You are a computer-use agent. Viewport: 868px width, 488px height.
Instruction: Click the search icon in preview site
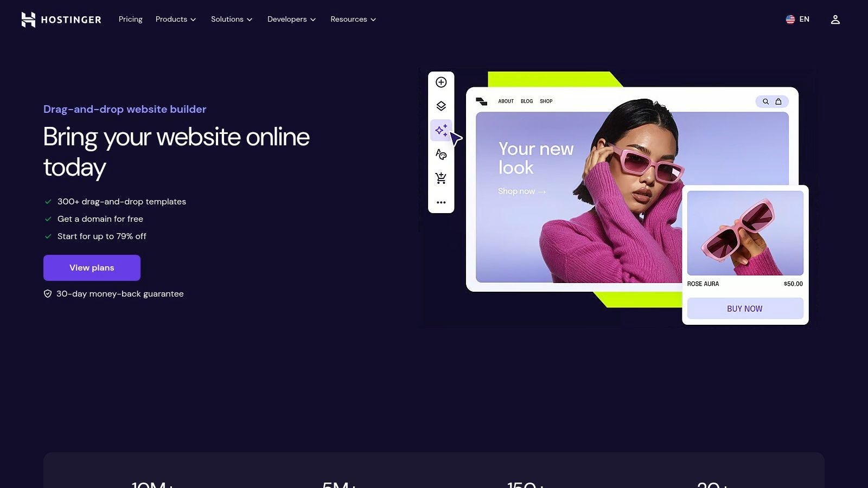click(765, 101)
